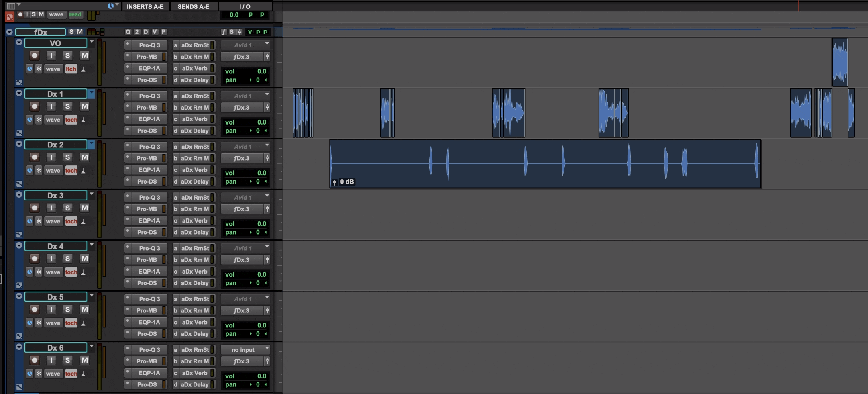This screenshot has height=394, width=868.
Task: Open Pro-Q 3 insert on Dx 1 track
Action: (x=149, y=96)
